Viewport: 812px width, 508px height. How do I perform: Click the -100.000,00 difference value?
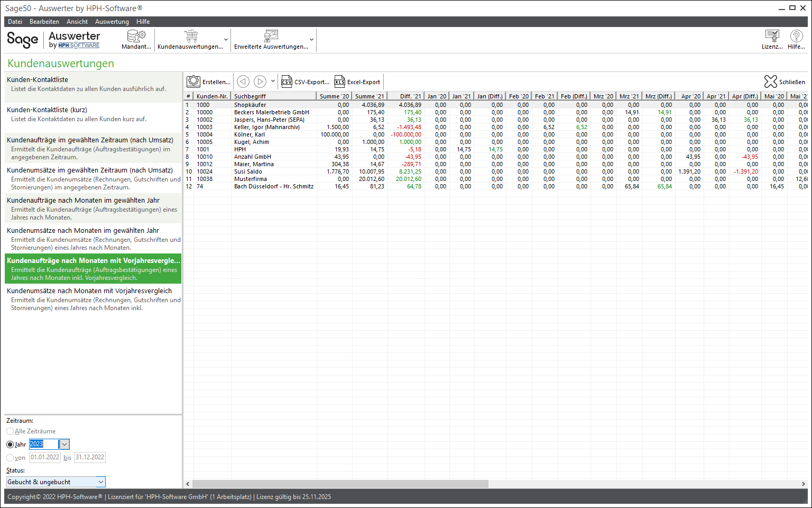pyautogui.click(x=406, y=134)
